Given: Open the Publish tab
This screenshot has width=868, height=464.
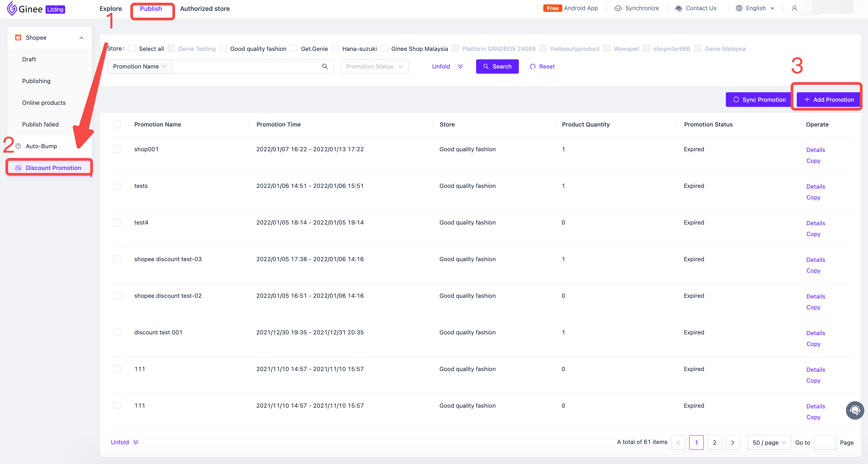Looking at the screenshot, I should click(151, 9).
